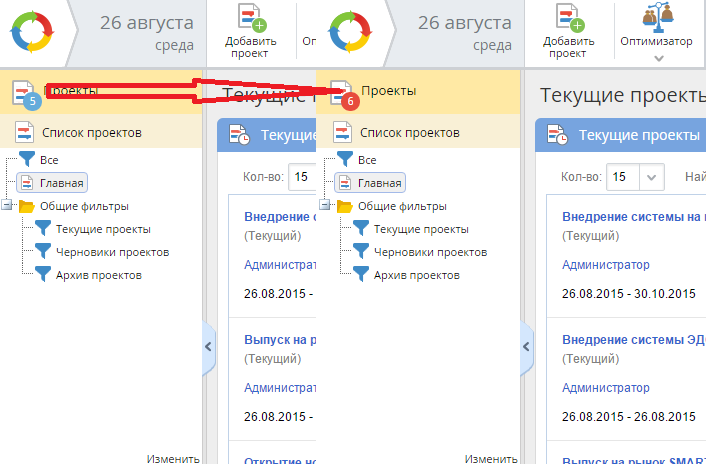This screenshot has width=706, height=464.
Task: Click Общие фильтры folder icon in badge-5 panel
Action: pos(27,207)
